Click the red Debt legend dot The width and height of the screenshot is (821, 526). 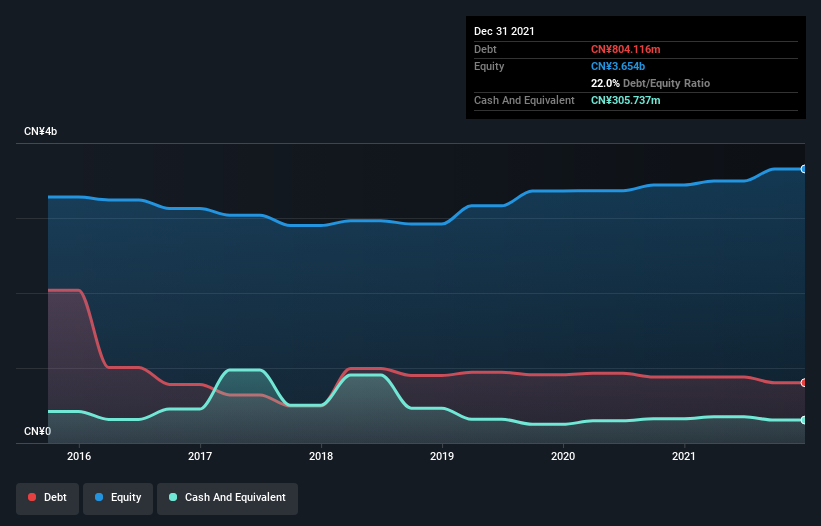coord(32,497)
